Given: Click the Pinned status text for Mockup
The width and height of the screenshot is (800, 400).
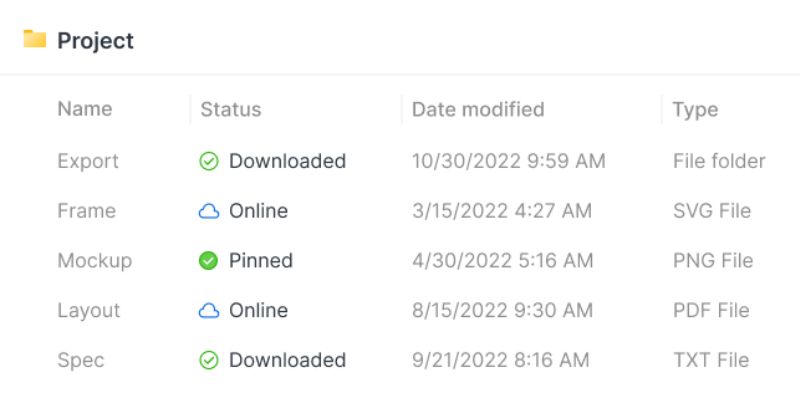Looking at the screenshot, I should point(261,261).
